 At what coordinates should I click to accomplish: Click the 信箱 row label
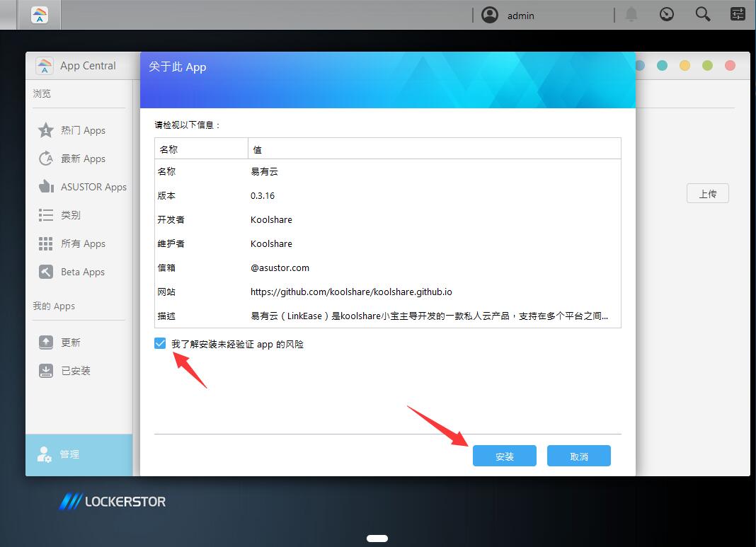pyautogui.click(x=166, y=268)
